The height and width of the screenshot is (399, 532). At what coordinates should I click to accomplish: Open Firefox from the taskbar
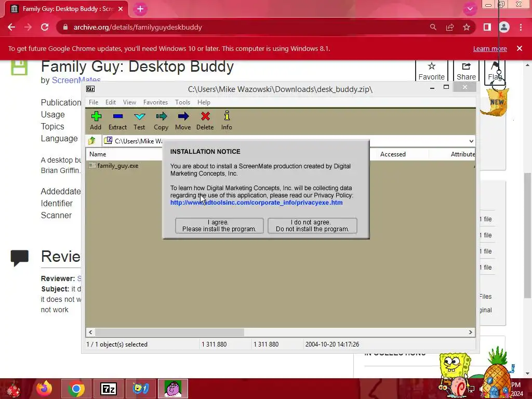pos(45,389)
